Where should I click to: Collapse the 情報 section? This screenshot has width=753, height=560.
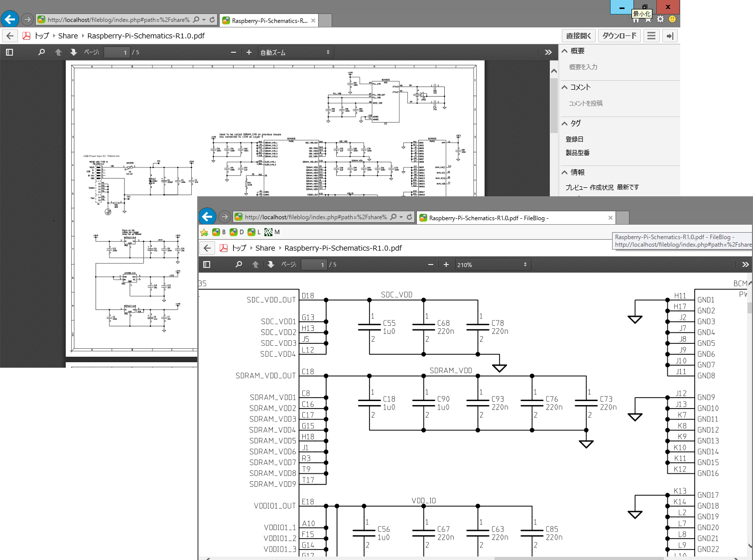coord(565,172)
